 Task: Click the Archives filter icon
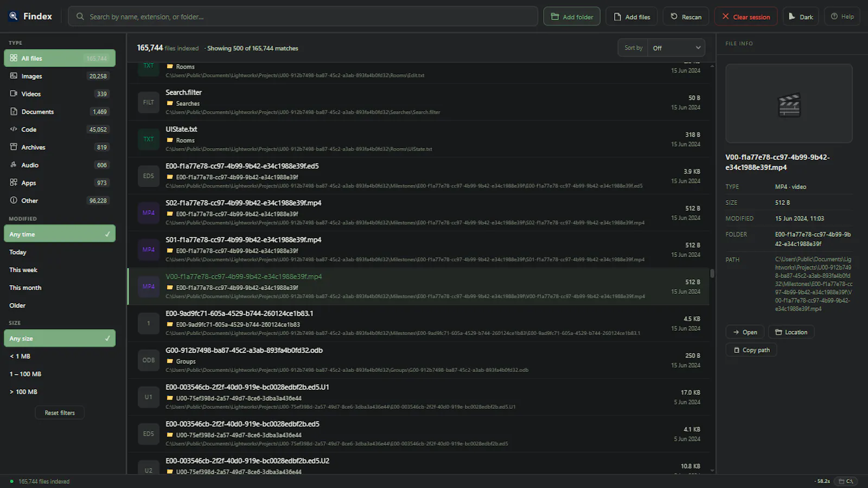pyautogui.click(x=14, y=147)
